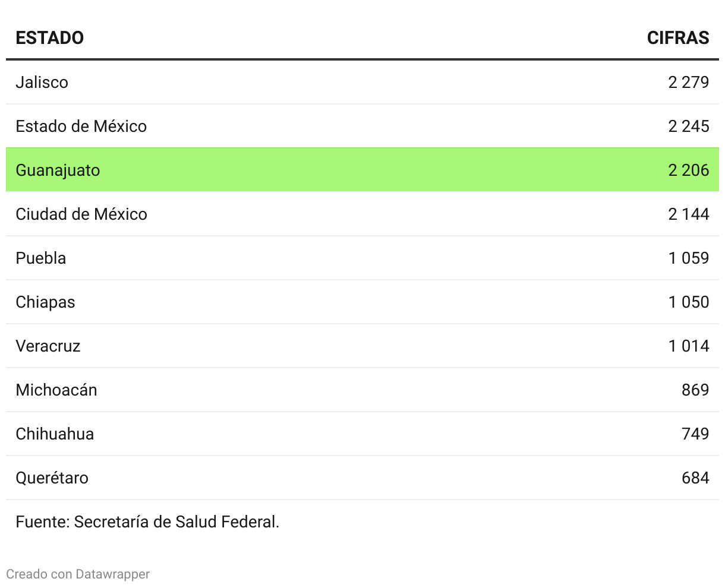Click Chiapas's value 1 050

tap(688, 302)
